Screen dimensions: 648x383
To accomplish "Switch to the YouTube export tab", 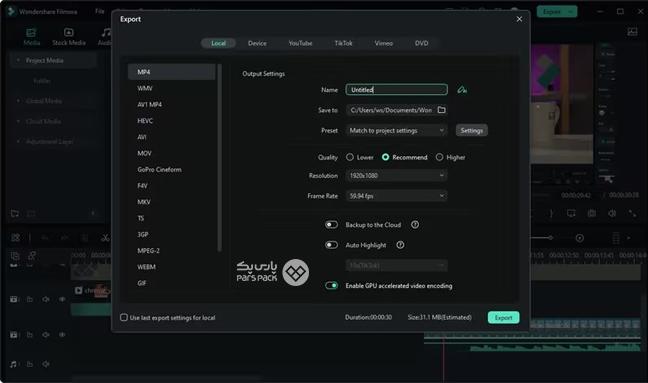I will [300, 43].
